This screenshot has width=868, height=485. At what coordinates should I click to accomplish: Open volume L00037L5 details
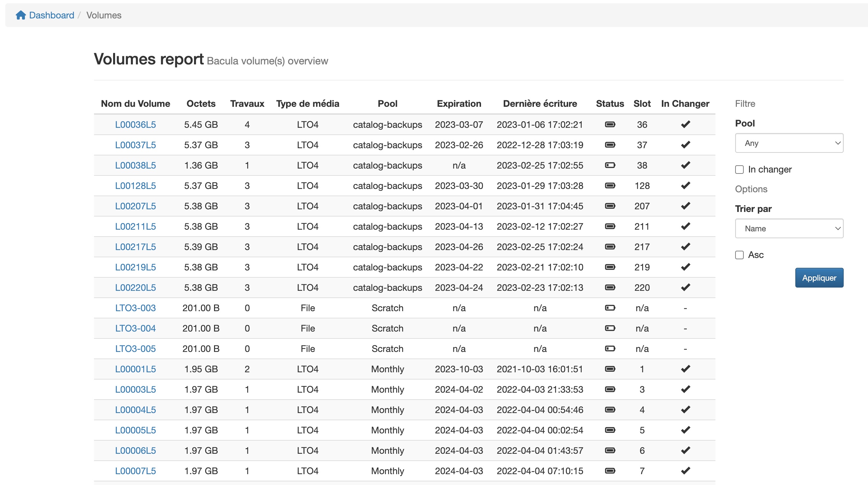click(x=135, y=145)
